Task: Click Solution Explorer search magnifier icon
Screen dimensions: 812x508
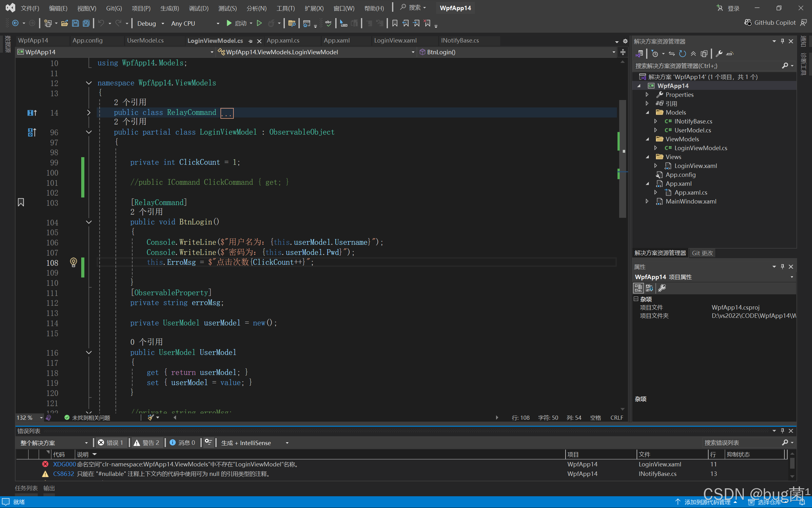Action: coord(785,66)
